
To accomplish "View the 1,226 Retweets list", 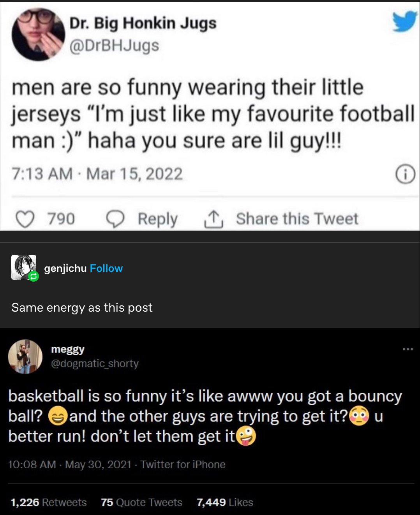I will coord(49,503).
